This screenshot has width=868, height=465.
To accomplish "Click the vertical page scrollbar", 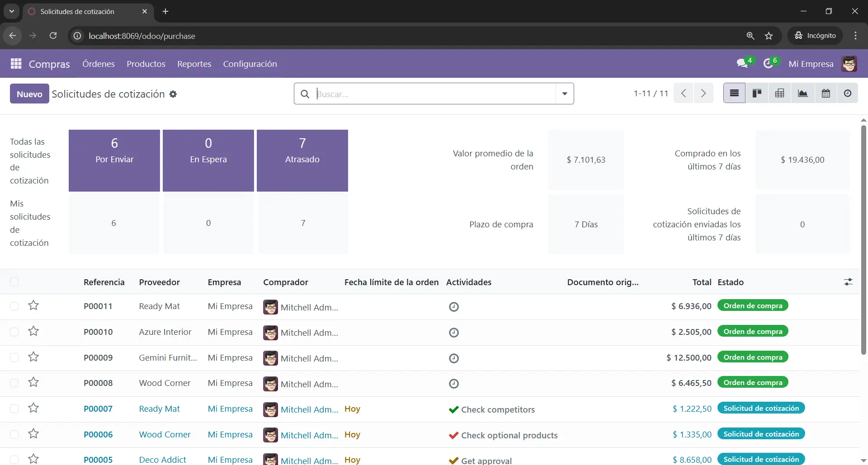I will (863, 240).
